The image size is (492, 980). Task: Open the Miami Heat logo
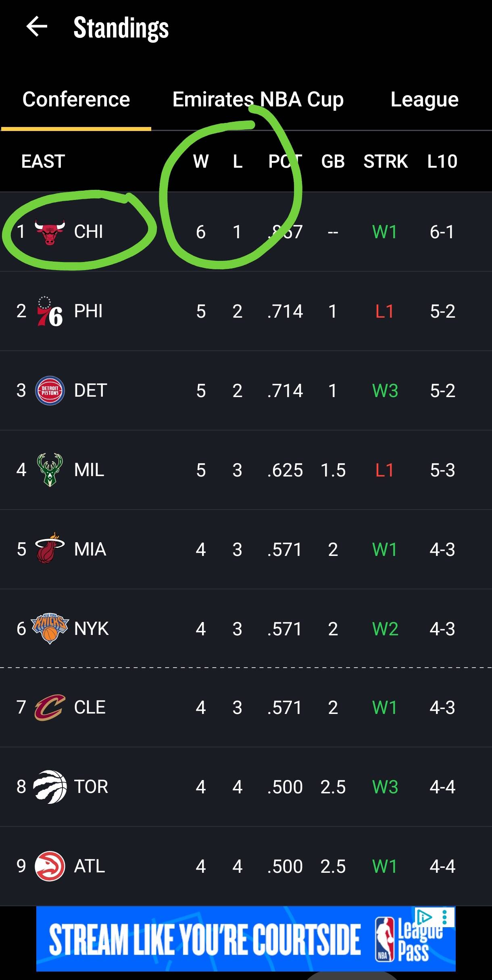click(x=50, y=549)
